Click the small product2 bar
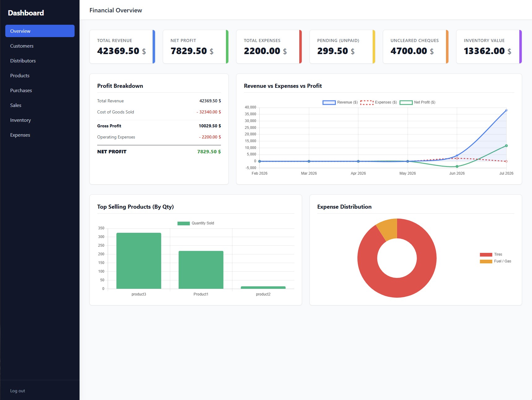The width and height of the screenshot is (532, 400). click(263, 288)
